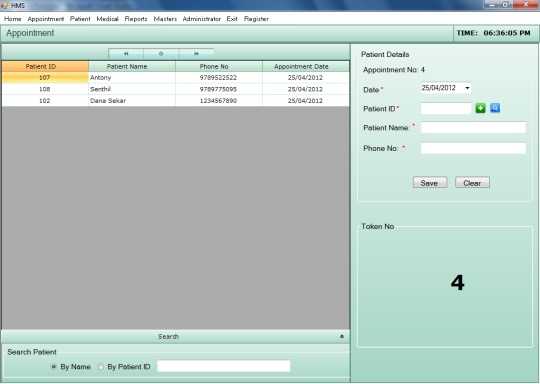The width and height of the screenshot is (540, 384).
Task: Select patient ID cell 107
Action: pyautogui.click(x=45, y=77)
